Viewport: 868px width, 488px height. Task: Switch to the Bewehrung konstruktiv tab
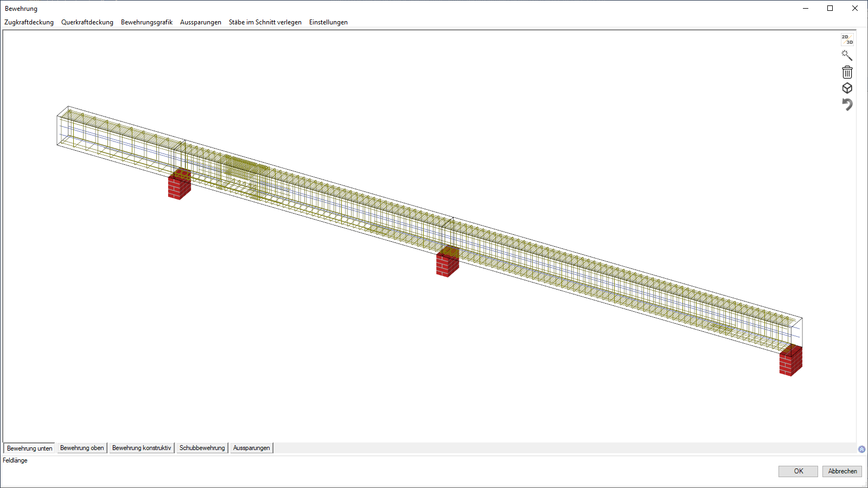click(142, 448)
